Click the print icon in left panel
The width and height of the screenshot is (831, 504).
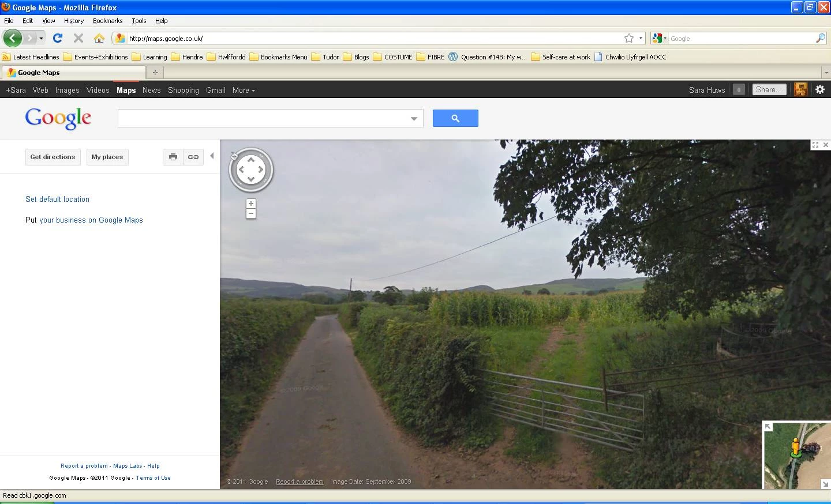173,157
